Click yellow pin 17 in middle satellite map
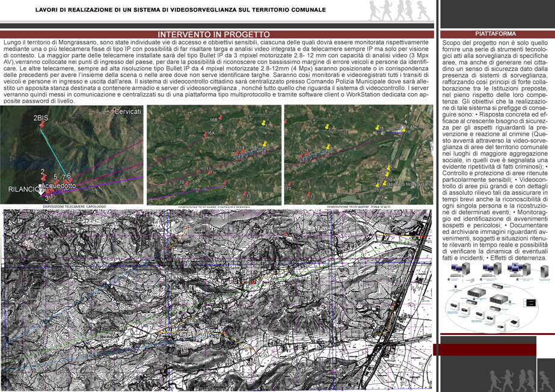Image resolution: width=555 pixels, height=392 pixels. 264,123
